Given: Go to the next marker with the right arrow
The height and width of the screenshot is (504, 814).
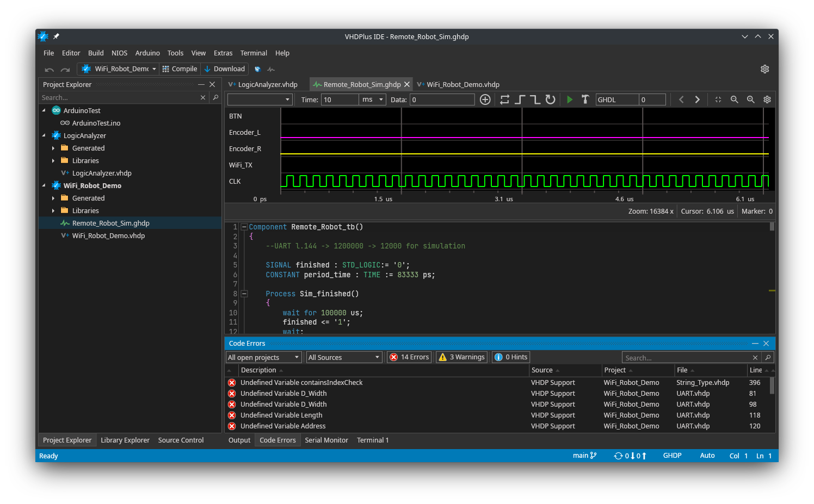Looking at the screenshot, I should (x=697, y=99).
